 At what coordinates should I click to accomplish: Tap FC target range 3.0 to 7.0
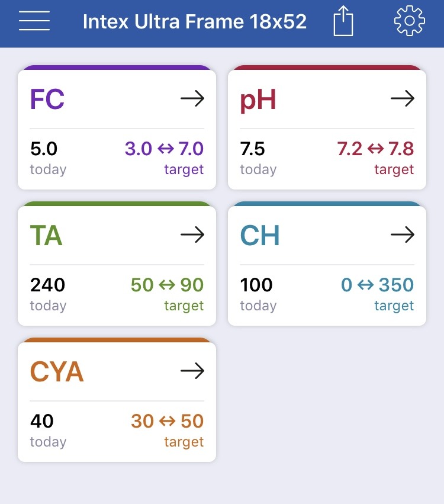tap(164, 149)
